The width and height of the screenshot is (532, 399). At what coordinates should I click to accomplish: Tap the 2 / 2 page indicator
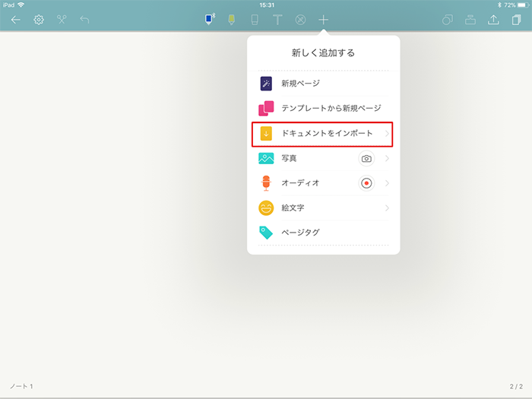click(x=516, y=386)
